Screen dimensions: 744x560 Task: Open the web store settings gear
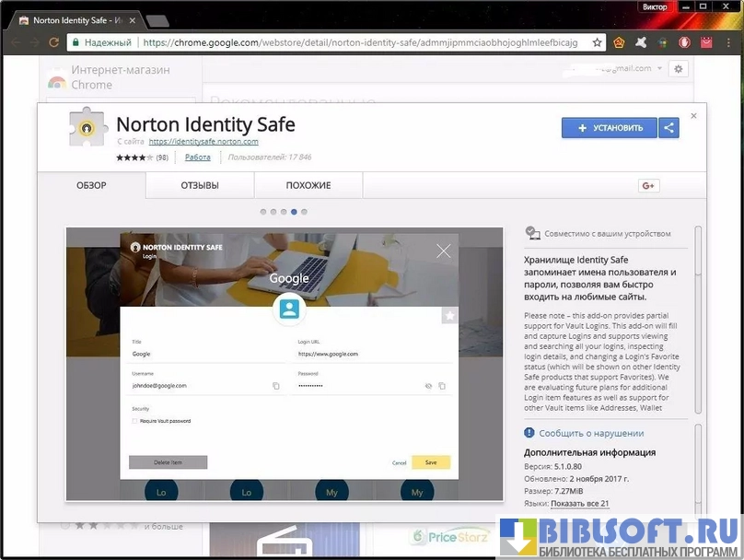pos(679,69)
